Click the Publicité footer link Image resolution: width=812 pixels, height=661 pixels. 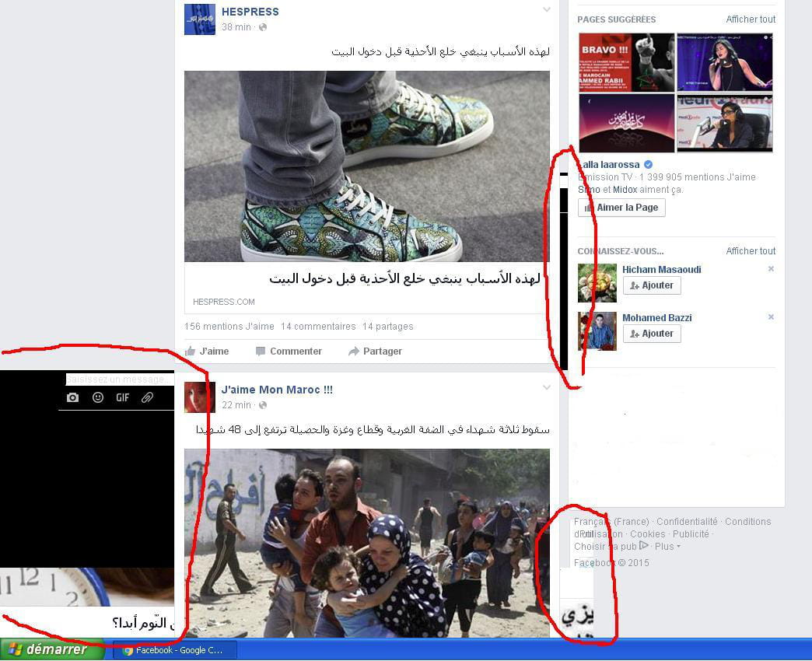(x=691, y=534)
